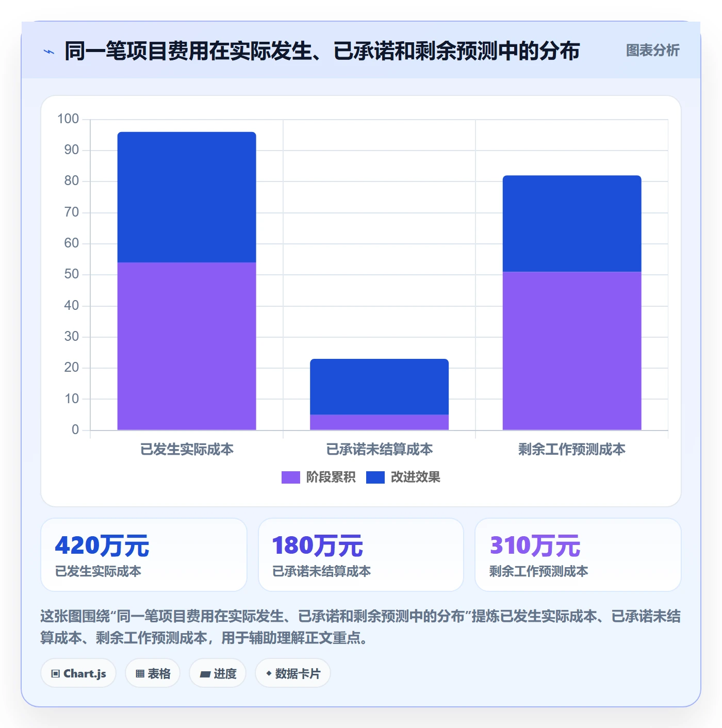722x728 pixels.
Task: Click the 阶段累积 legend label
Action: (x=331, y=477)
